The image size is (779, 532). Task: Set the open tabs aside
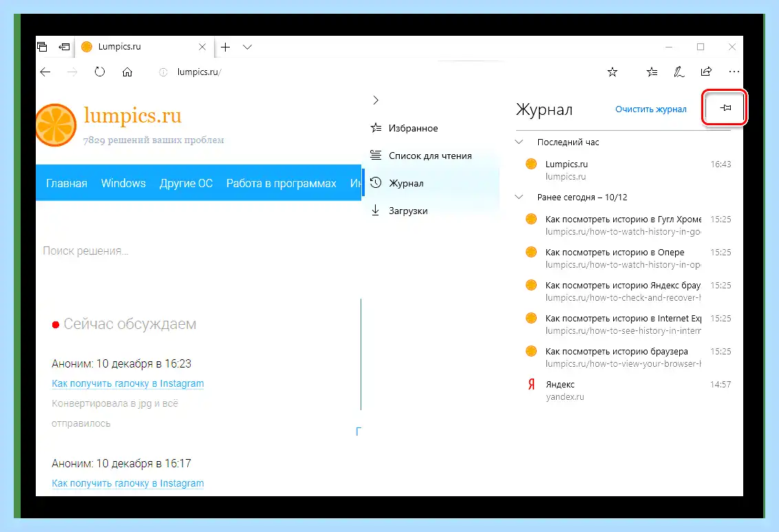[64, 47]
